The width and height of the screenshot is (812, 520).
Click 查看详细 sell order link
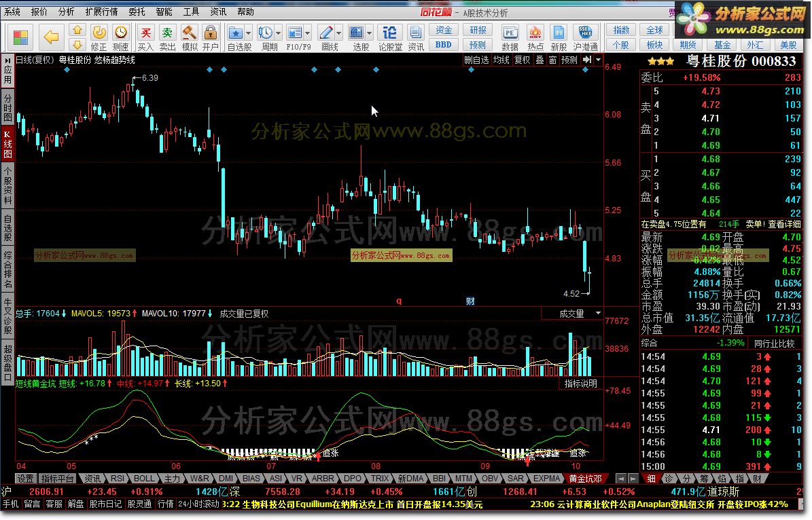pyautogui.click(x=783, y=224)
